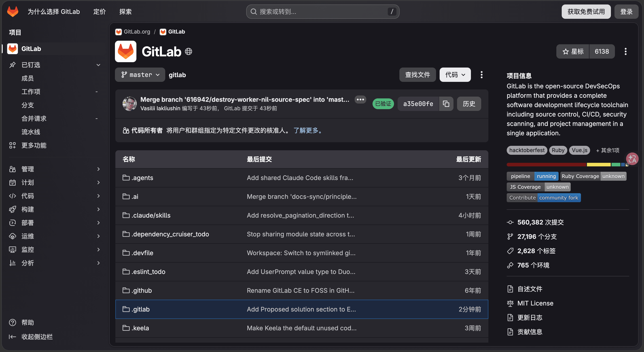Star the project with 星标 button
Screen dimensions: 644x352
tap(573, 51)
